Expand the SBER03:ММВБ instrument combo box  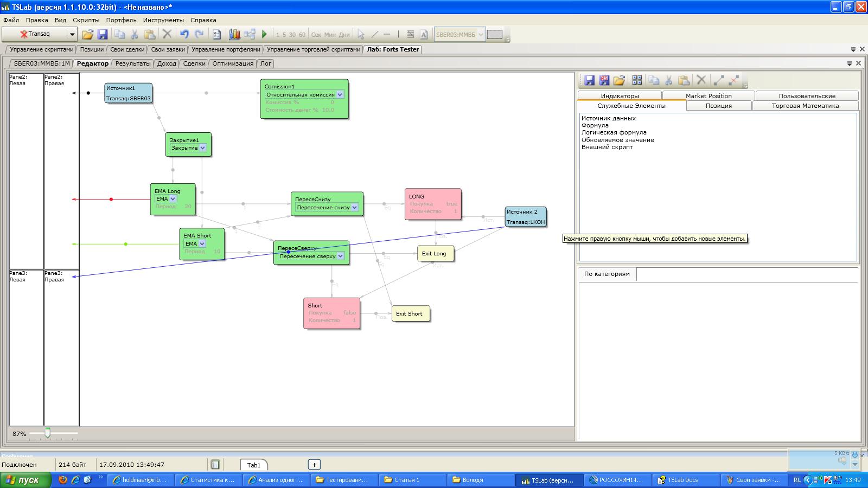tap(481, 35)
